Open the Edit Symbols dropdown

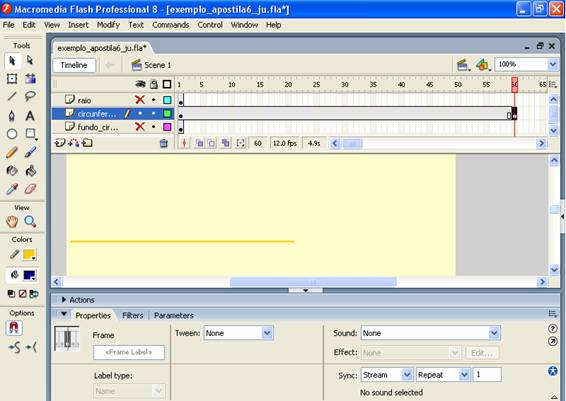(x=483, y=65)
